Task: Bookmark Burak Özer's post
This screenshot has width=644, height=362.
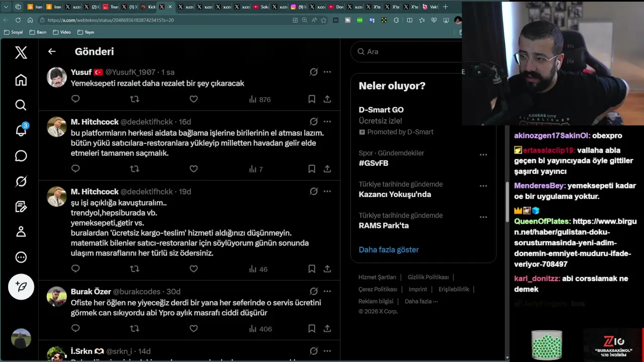Action: coord(312,328)
